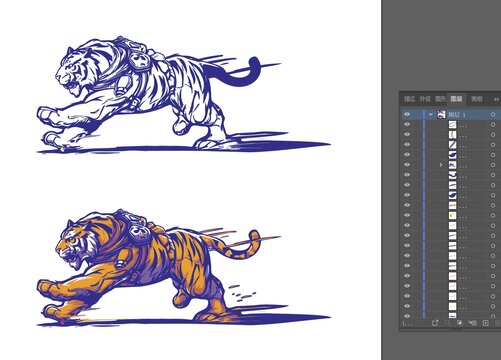The width and height of the screenshot is (501, 360).
Task: Click the Collect for Export icon
Action: coord(435,323)
